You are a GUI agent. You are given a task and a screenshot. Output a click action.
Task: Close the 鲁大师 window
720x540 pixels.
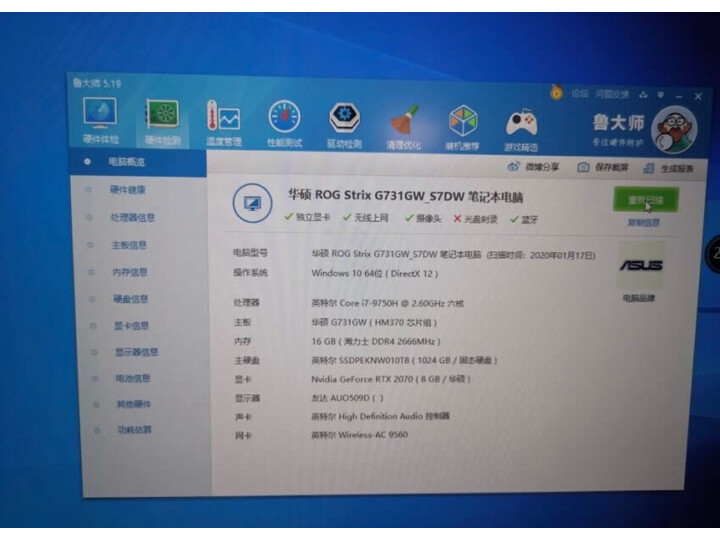698,96
